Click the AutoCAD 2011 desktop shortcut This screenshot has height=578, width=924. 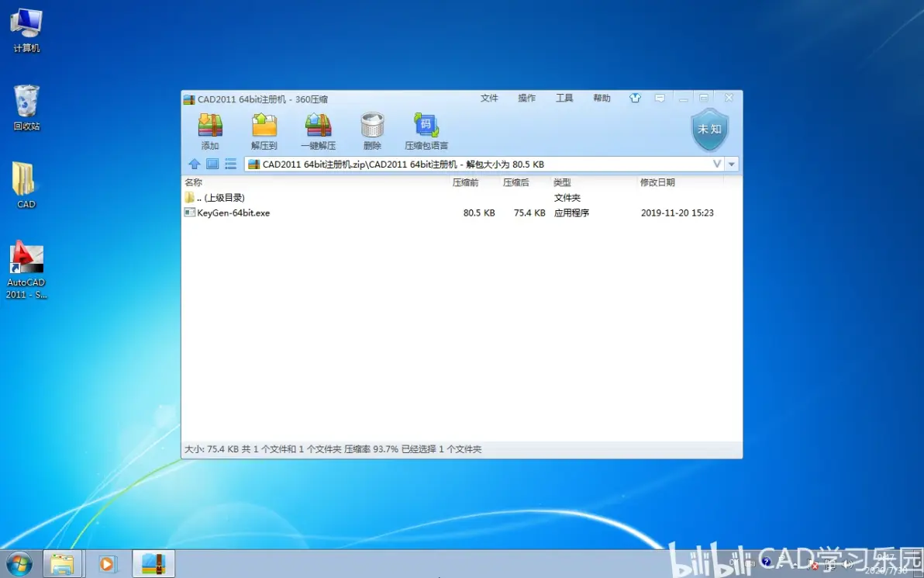(26, 270)
